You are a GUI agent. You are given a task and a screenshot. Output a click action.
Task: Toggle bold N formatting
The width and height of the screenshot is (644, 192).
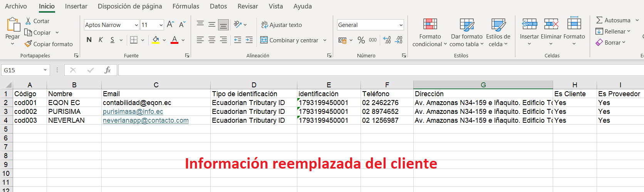(x=89, y=40)
